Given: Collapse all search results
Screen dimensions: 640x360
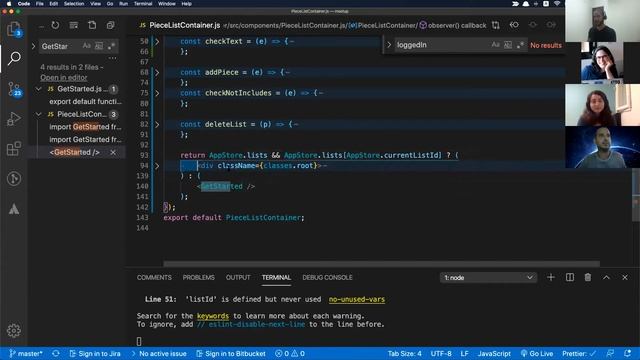Looking at the screenshot, I should tap(110, 25).
